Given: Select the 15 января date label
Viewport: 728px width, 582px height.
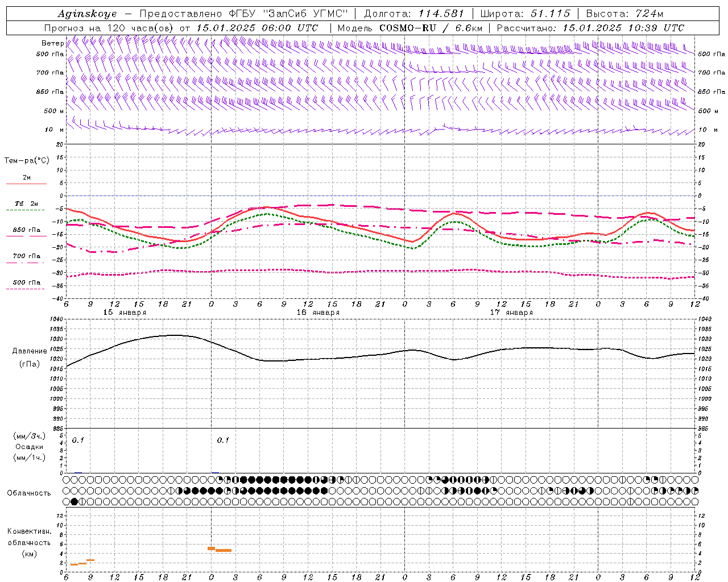Looking at the screenshot, I should point(125,313).
